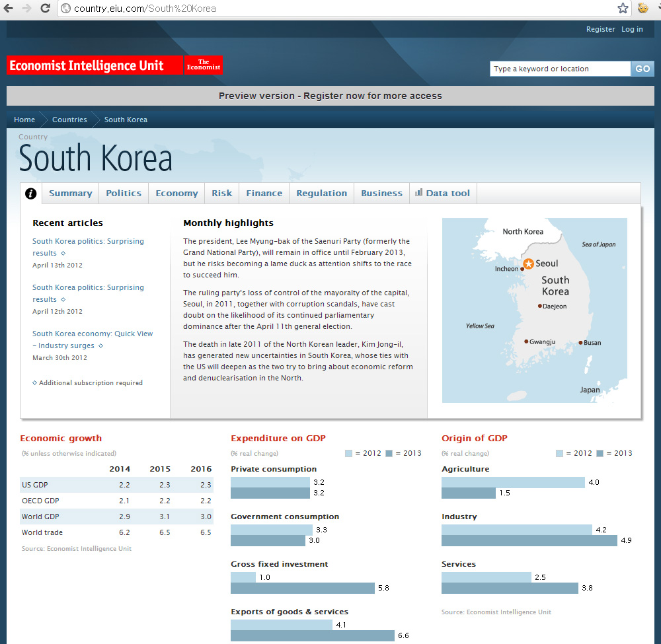Click Expenditure on GDP 2013 legend swatch
661x644 pixels.
click(389, 453)
